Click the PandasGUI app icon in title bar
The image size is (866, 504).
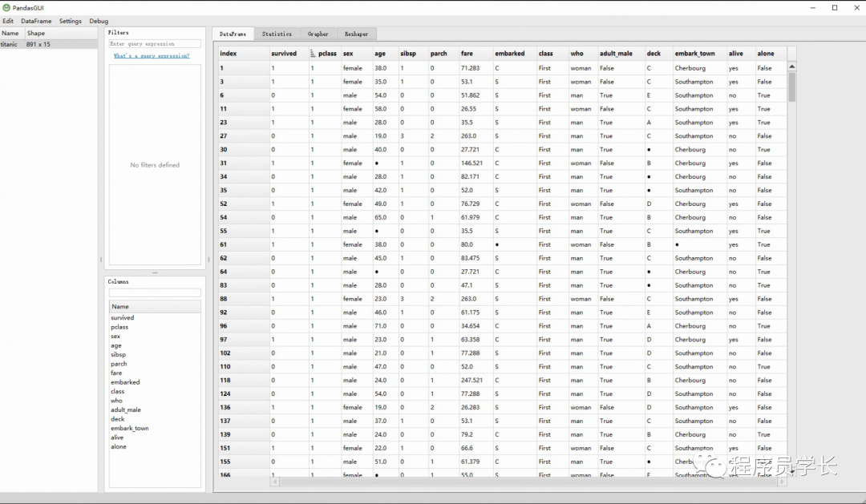tap(6, 8)
